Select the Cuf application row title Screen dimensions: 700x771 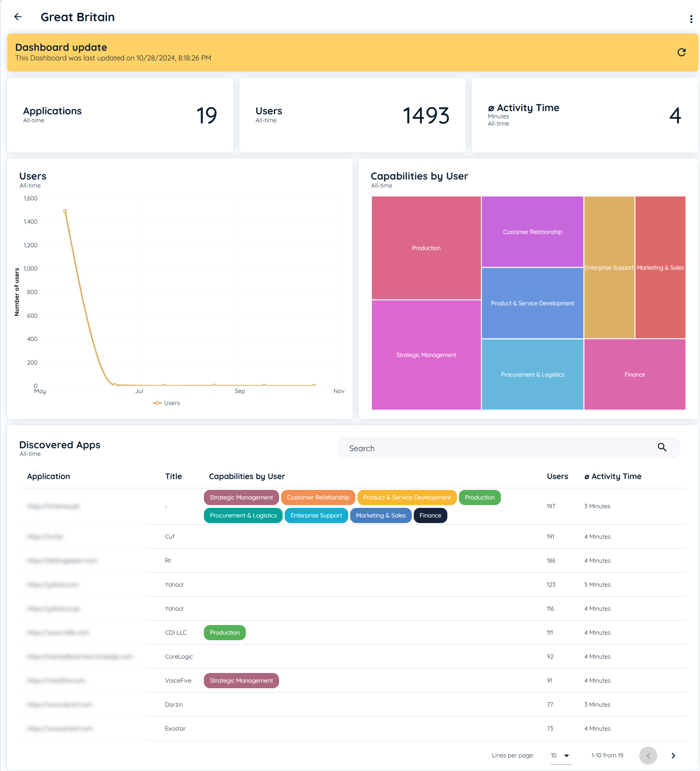tap(170, 537)
